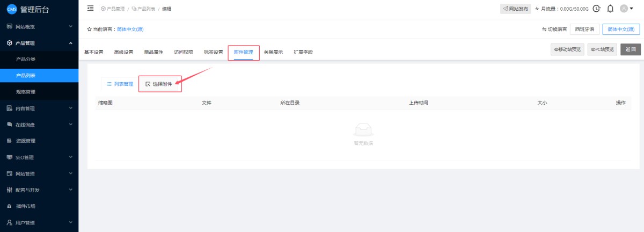Switch to the 选择附件 sub-tab
Screen dimensions: 644x232
click(x=159, y=84)
